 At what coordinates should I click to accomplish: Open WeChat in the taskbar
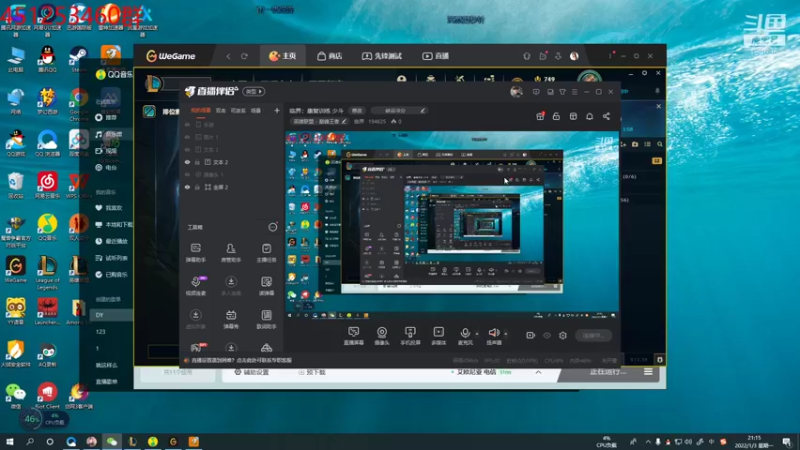point(112,441)
